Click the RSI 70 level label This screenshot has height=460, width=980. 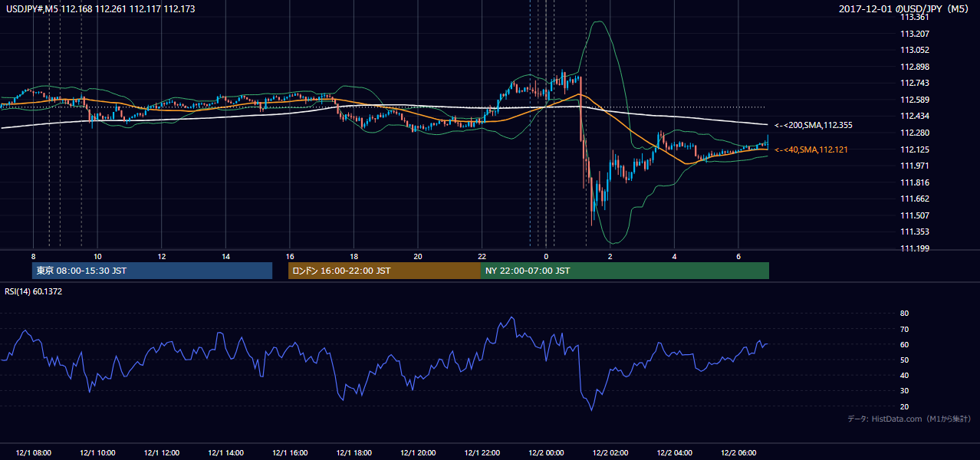coord(904,329)
